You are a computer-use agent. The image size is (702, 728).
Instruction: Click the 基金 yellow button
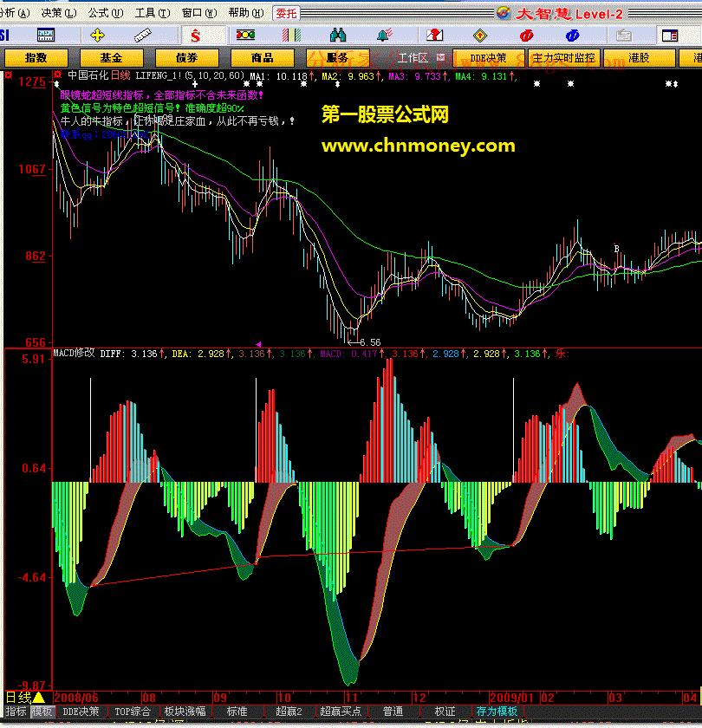point(112,57)
